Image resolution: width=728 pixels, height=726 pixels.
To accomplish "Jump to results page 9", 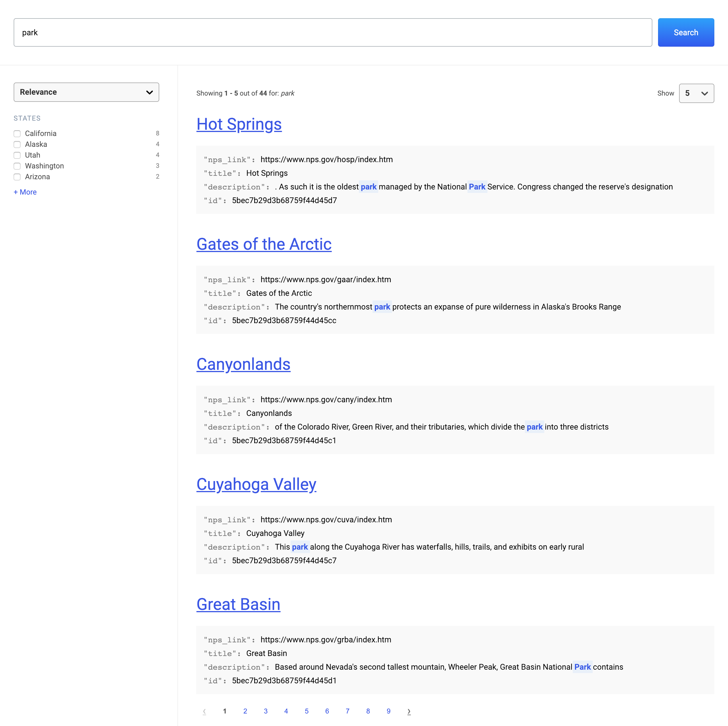I will point(388,711).
